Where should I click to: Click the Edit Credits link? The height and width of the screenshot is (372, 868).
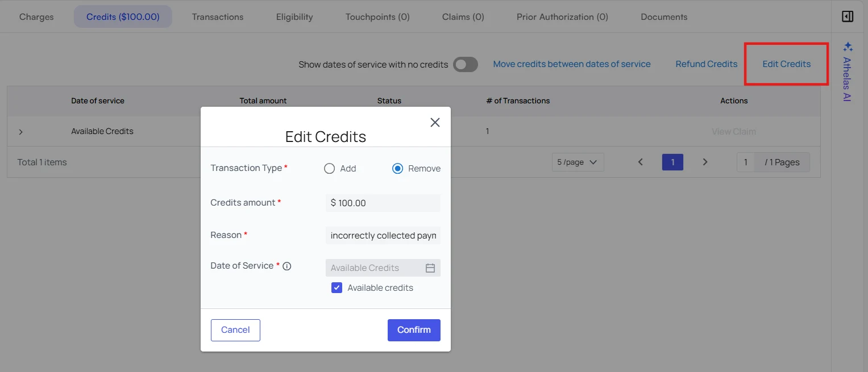[787, 64]
